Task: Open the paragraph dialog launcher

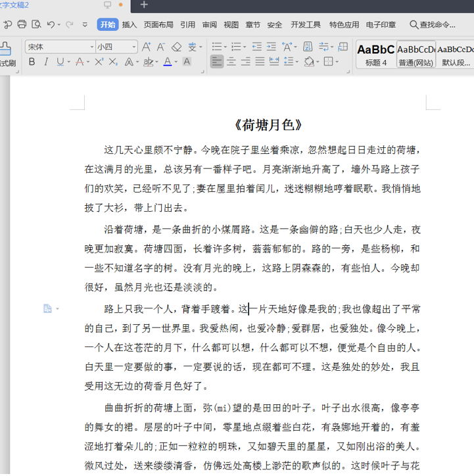Action: tap(348, 72)
